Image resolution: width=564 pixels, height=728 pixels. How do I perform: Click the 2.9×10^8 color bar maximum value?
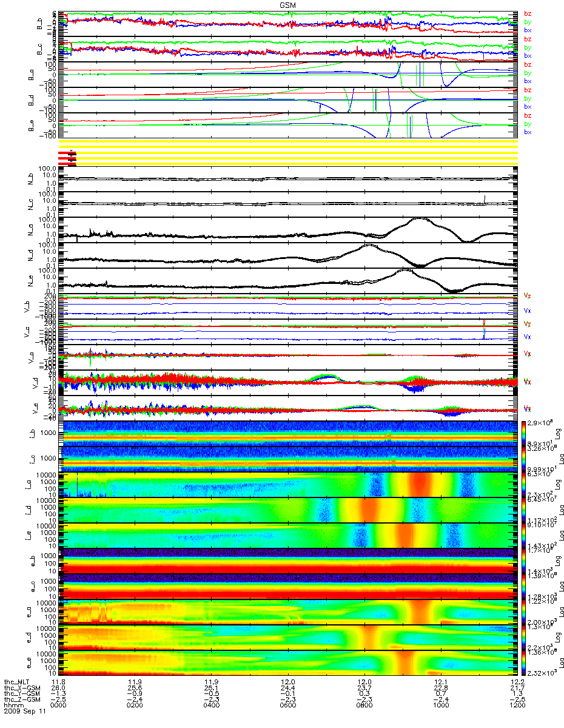pyautogui.click(x=539, y=421)
